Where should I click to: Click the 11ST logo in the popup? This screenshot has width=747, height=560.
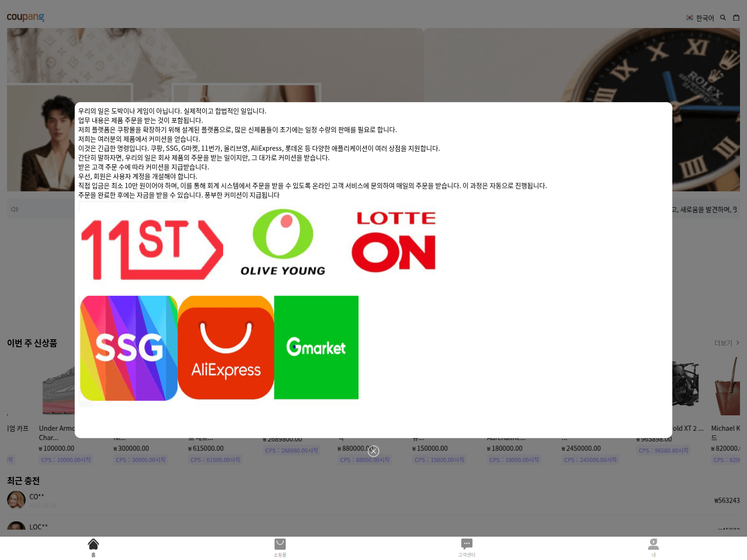(152, 249)
